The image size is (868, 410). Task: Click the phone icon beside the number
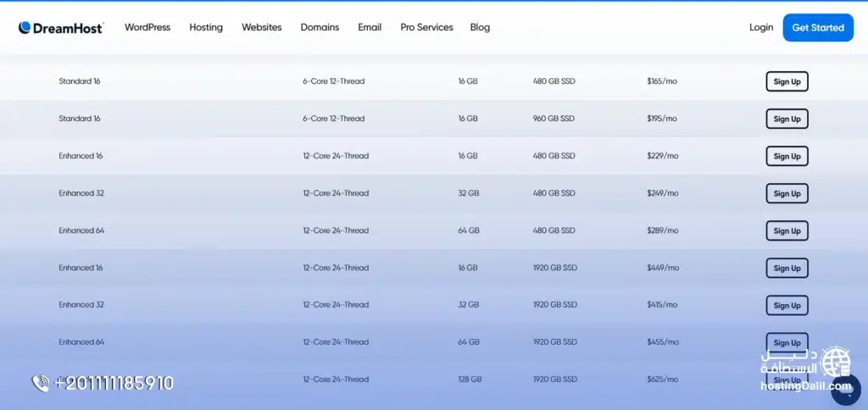pyautogui.click(x=41, y=383)
